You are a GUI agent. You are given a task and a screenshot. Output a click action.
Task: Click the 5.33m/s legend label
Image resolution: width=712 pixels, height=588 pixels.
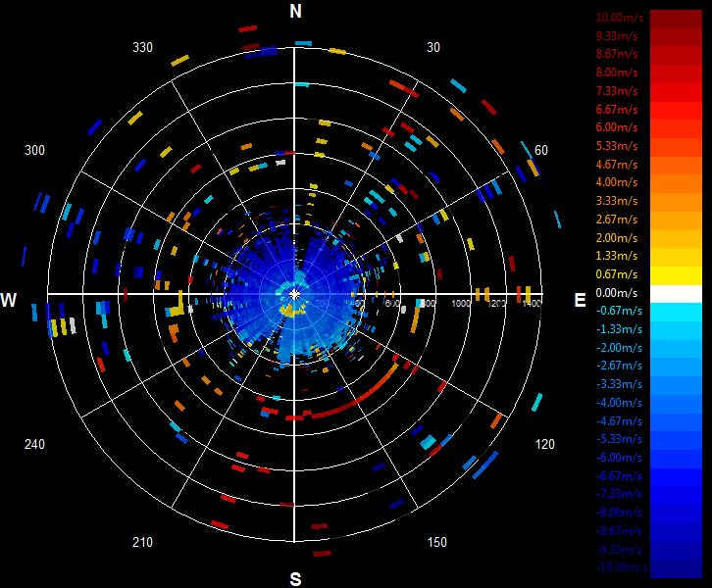click(617, 146)
